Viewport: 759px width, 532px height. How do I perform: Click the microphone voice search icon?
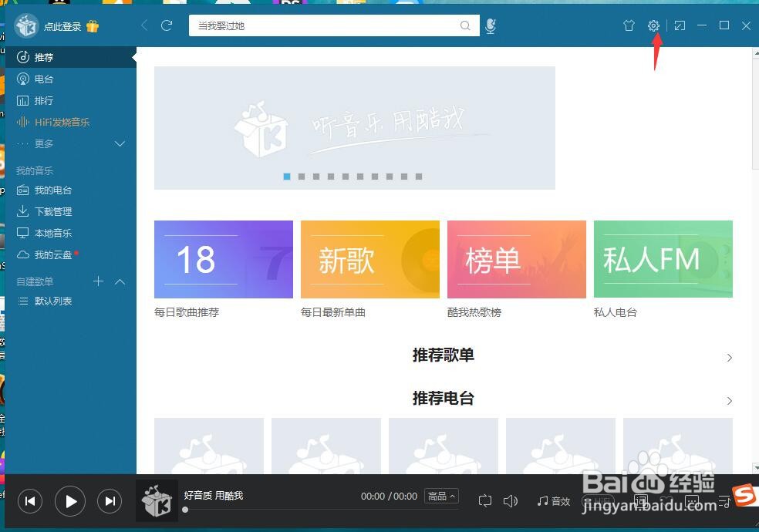point(491,26)
